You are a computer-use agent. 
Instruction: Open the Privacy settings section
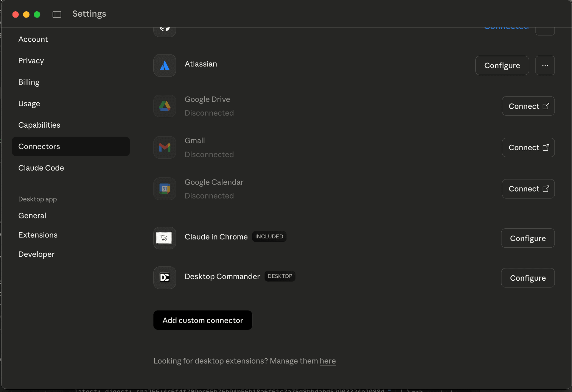pos(31,61)
